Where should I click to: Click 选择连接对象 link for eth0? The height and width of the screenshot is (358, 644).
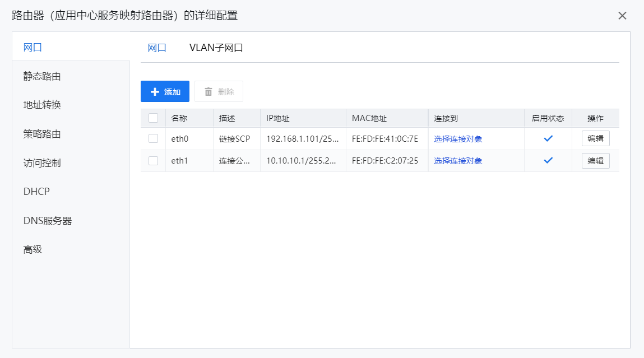click(458, 139)
